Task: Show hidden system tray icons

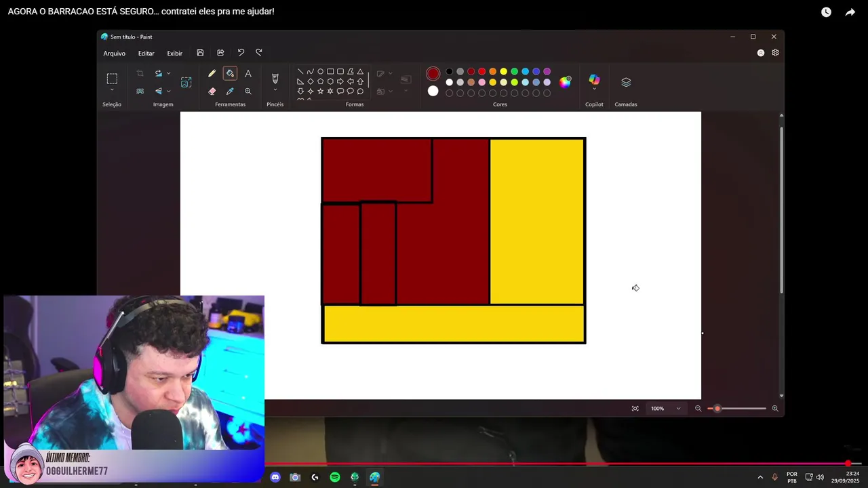Action: point(759,477)
